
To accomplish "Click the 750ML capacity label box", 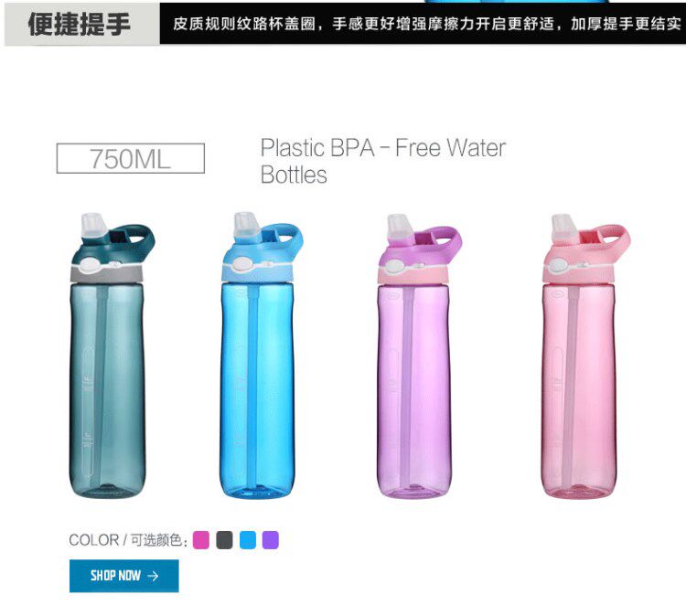I will [x=131, y=158].
